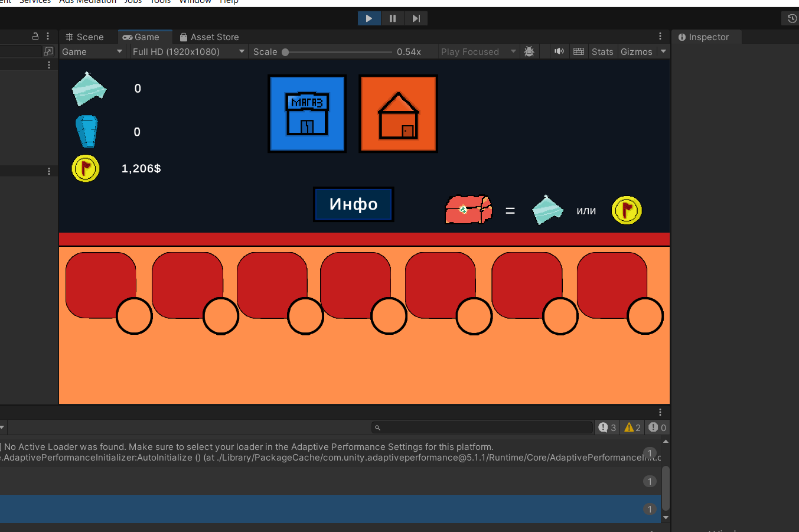Select the No Active Loader console message
The image size is (799, 532).
pos(331,452)
